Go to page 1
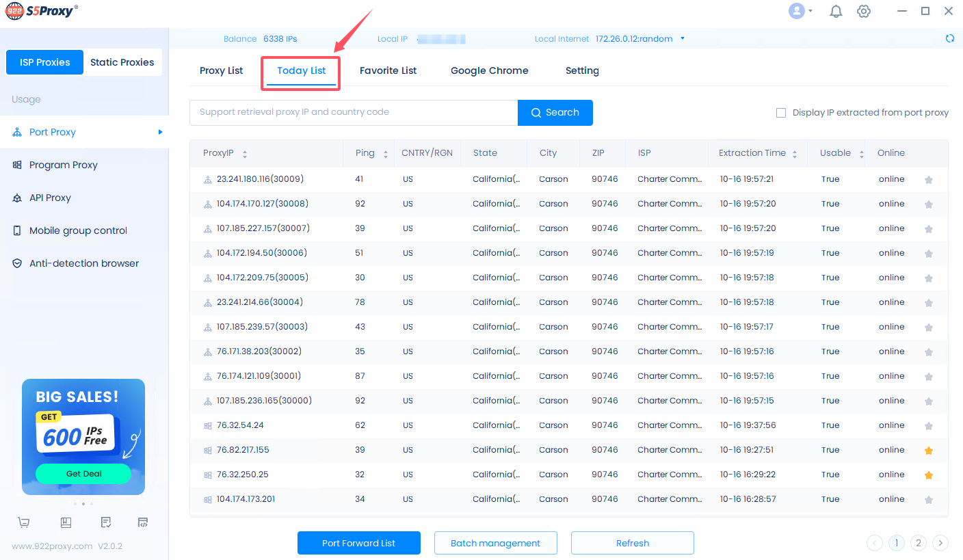The image size is (963, 560). [897, 543]
